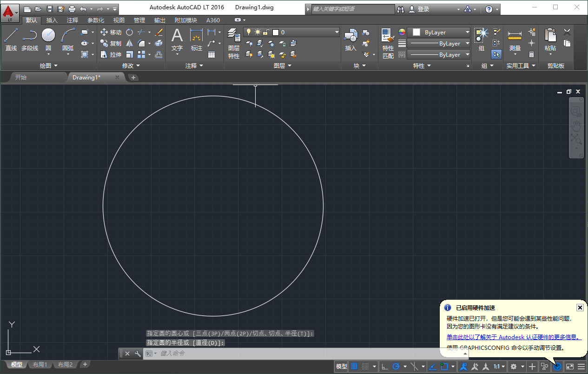
Task: Open the 布局1 layout tab
Action: click(x=40, y=364)
